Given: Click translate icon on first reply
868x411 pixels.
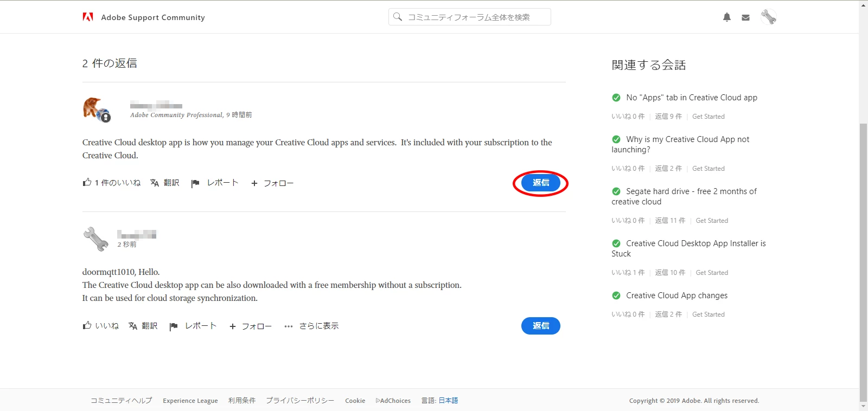Looking at the screenshot, I should pos(155,183).
